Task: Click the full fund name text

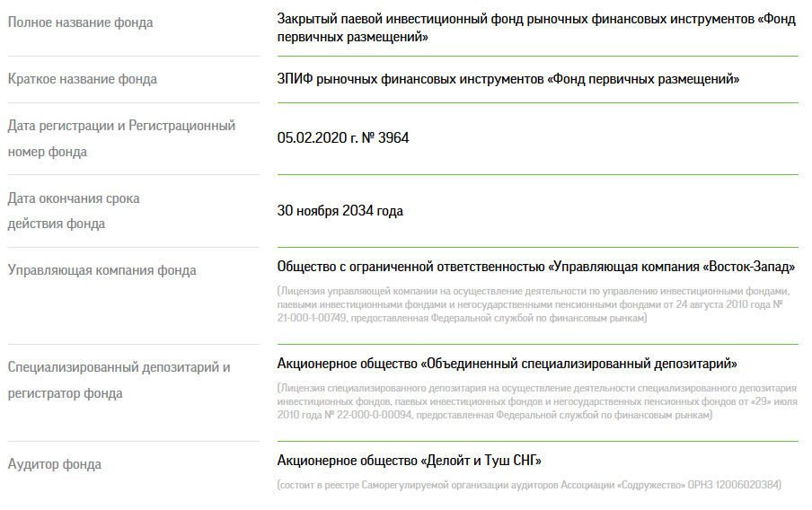Action: coord(536,28)
